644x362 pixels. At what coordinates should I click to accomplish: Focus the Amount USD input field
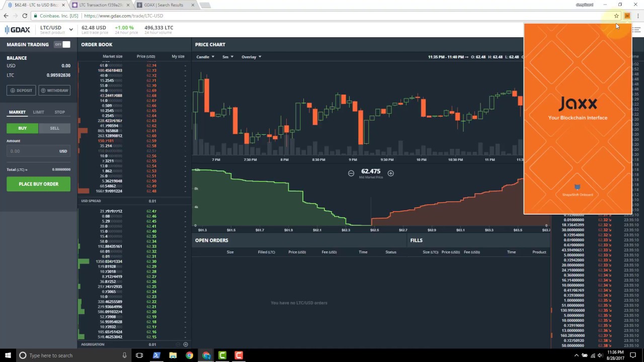tap(38, 151)
